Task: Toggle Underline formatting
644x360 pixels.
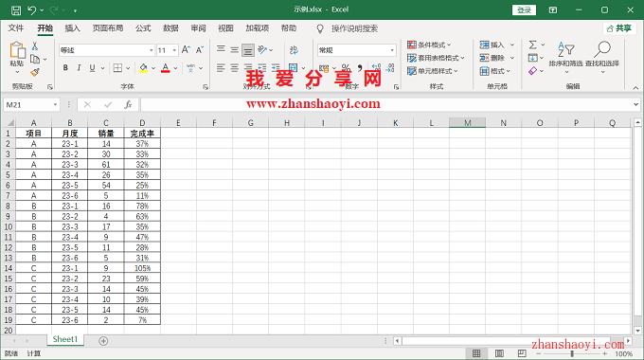Action: click(93, 68)
